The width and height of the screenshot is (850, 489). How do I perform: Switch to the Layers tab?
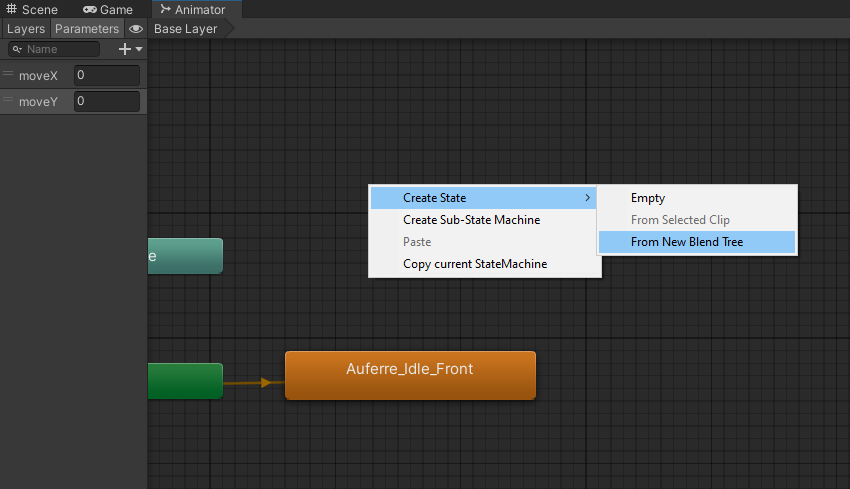(x=26, y=29)
